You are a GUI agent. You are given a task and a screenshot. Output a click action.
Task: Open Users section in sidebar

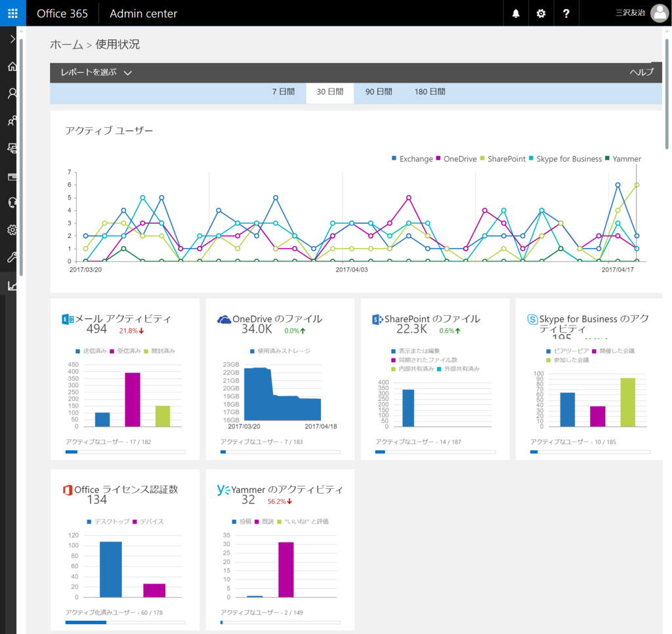[x=12, y=93]
